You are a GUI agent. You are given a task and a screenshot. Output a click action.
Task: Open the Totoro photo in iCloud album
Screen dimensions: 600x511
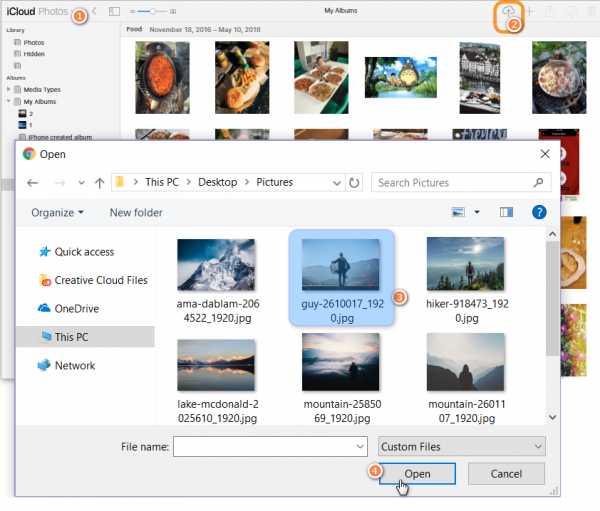pos(401,77)
